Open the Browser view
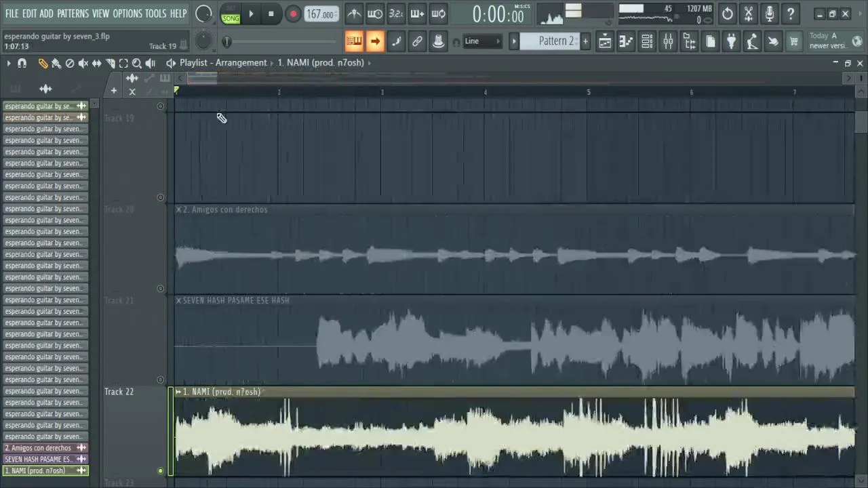The image size is (868, 488). [689, 41]
